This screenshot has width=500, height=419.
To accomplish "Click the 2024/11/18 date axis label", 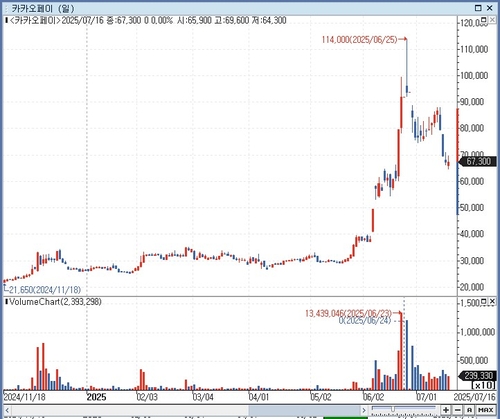I will point(25,397).
